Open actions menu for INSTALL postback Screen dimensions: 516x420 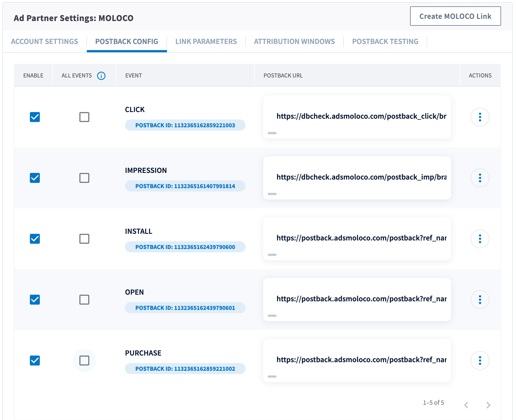(x=480, y=239)
